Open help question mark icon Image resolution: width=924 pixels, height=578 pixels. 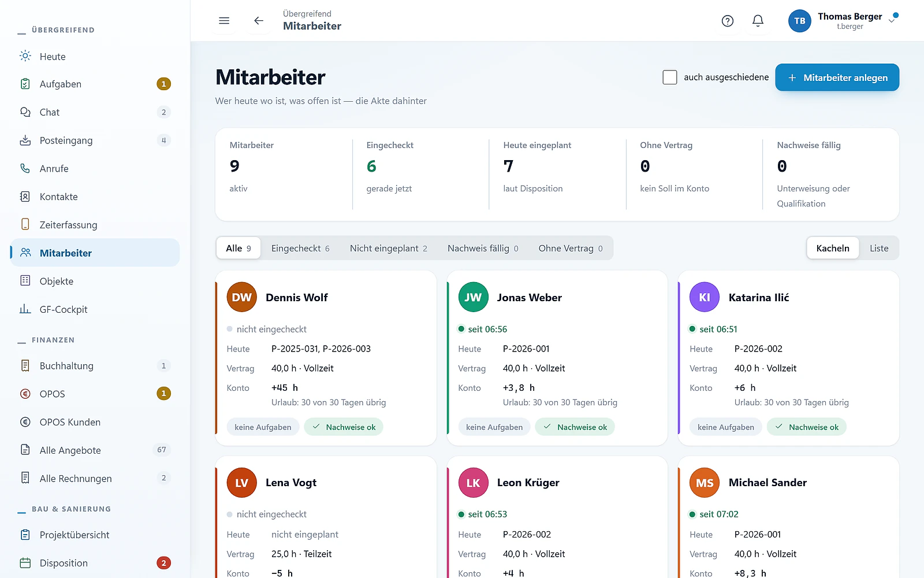pyautogui.click(x=728, y=21)
